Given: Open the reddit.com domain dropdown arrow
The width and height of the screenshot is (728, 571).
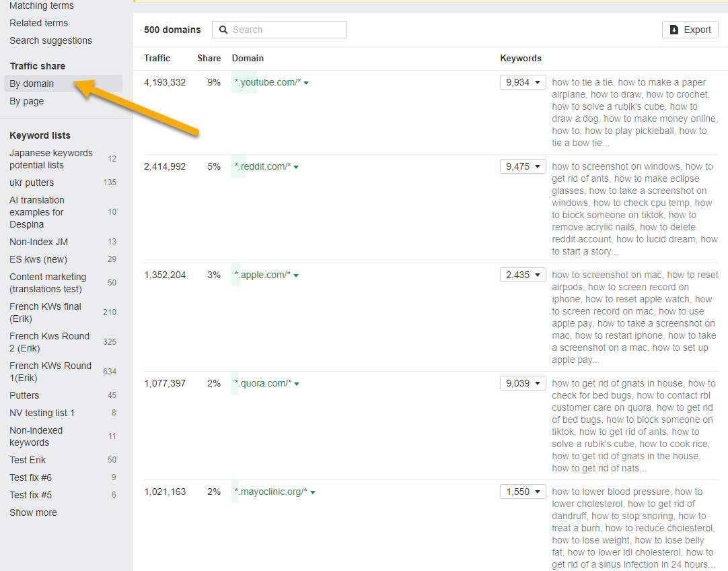Looking at the screenshot, I should [296, 167].
